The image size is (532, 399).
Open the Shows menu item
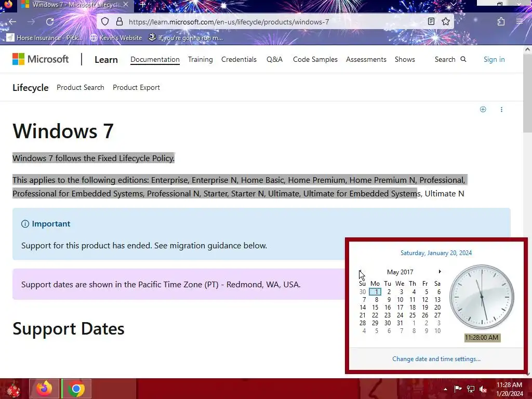click(x=405, y=59)
